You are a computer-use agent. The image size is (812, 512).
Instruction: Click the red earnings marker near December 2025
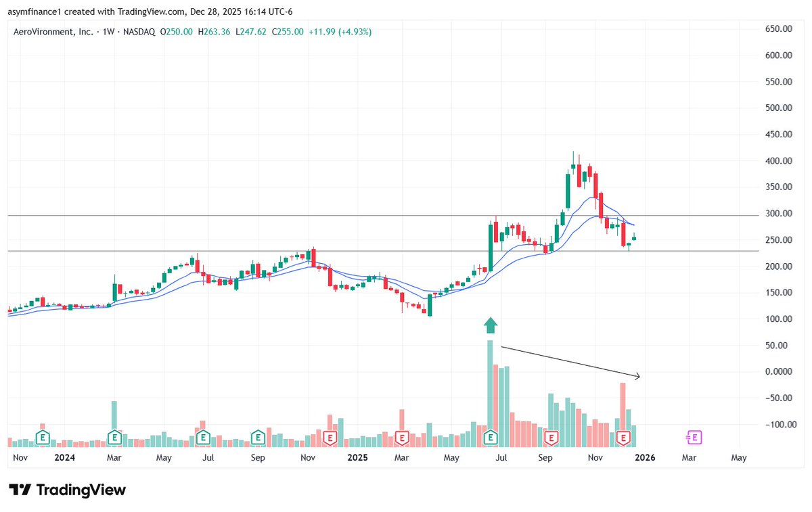tap(623, 438)
